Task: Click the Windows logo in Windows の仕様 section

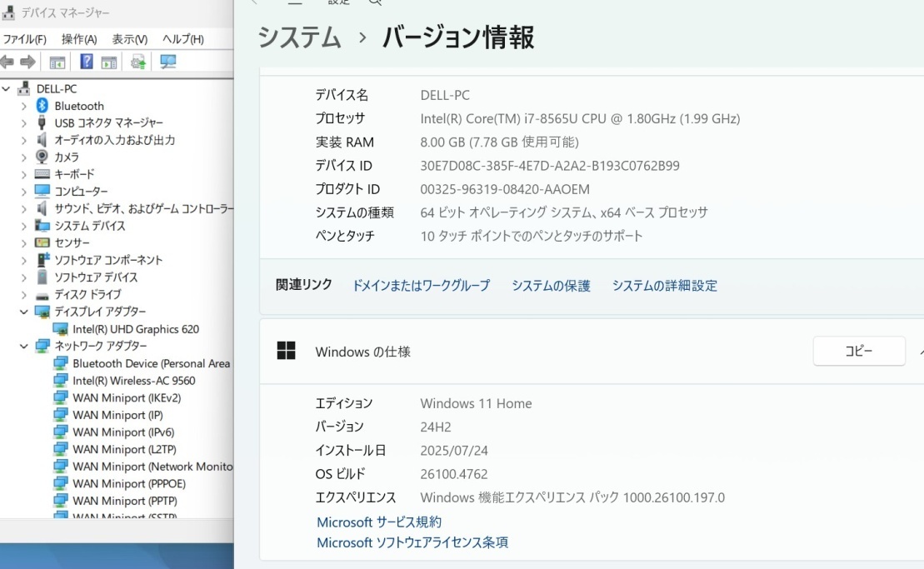Action: [x=286, y=351]
